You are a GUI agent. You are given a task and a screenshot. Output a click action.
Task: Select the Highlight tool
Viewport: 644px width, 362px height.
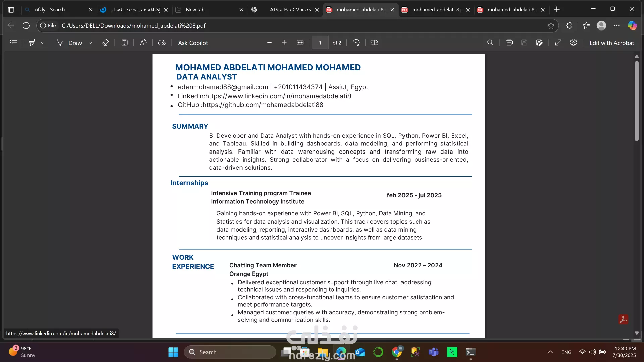[x=32, y=43]
